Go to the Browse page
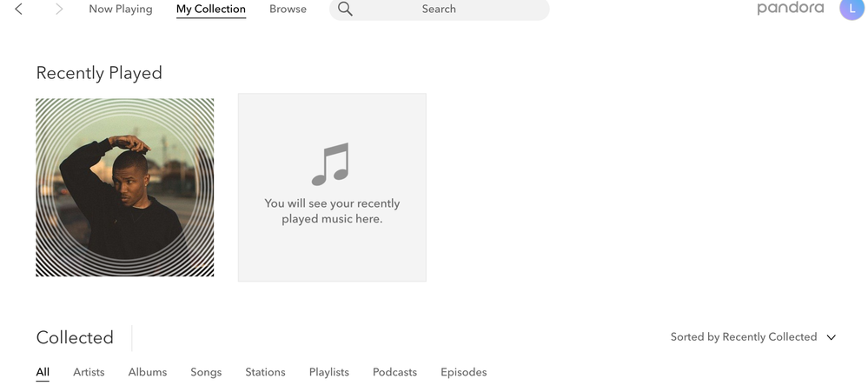Image resolution: width=868 pixels, height=392 pixels. tap(288, 10)
